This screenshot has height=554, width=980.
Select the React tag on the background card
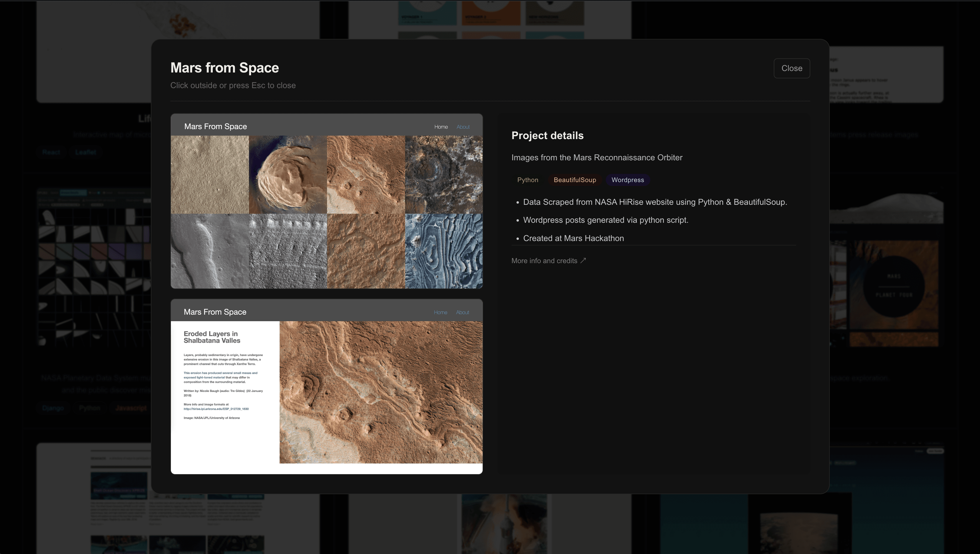coord(51,152)
